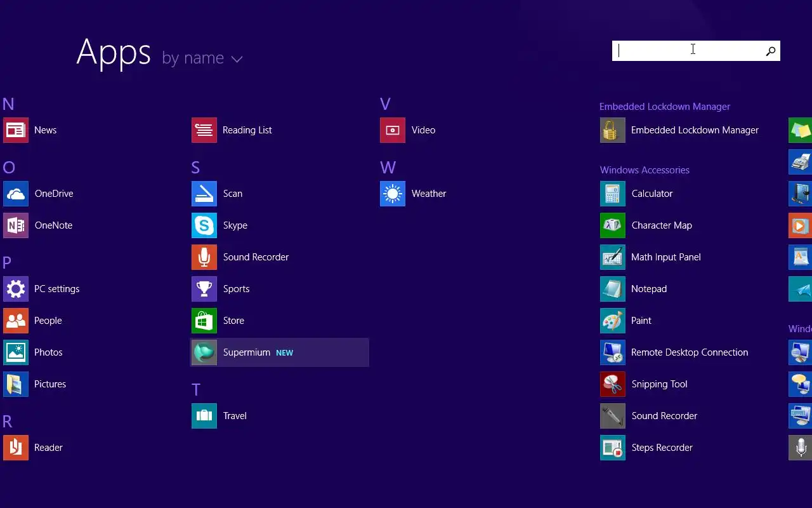Open Skype using its icon

pyautogui.click(x=204, y=225)
